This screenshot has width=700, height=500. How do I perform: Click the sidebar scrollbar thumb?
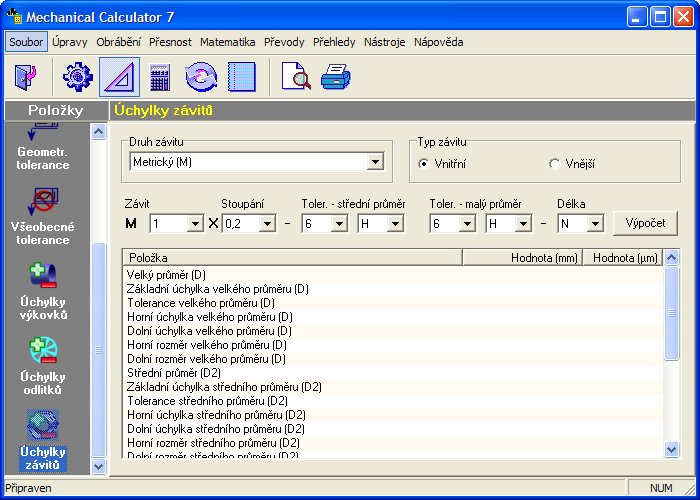tap(98, 350)
